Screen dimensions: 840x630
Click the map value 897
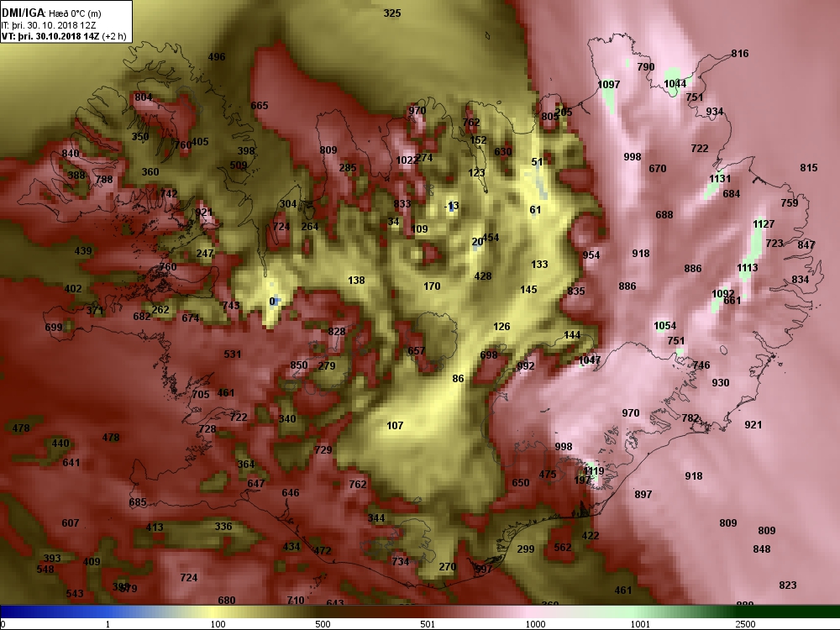643,494
